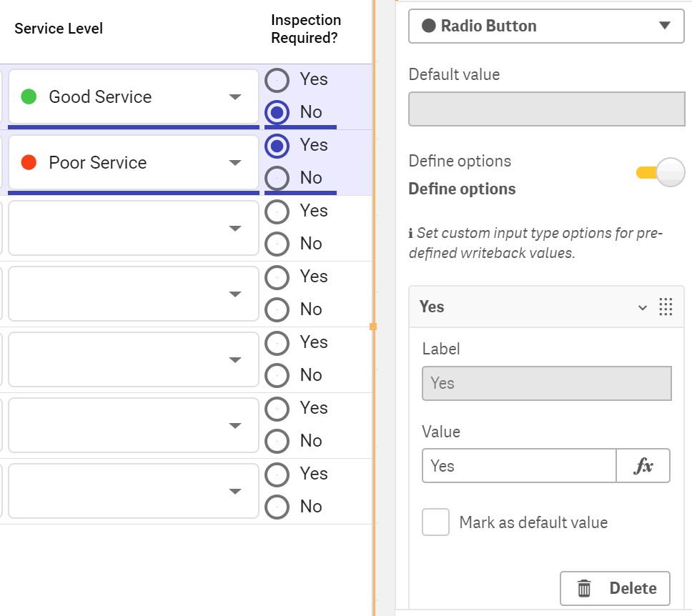Choose Yes radio in the third row
692x616 pixels.
pos(277,211)
